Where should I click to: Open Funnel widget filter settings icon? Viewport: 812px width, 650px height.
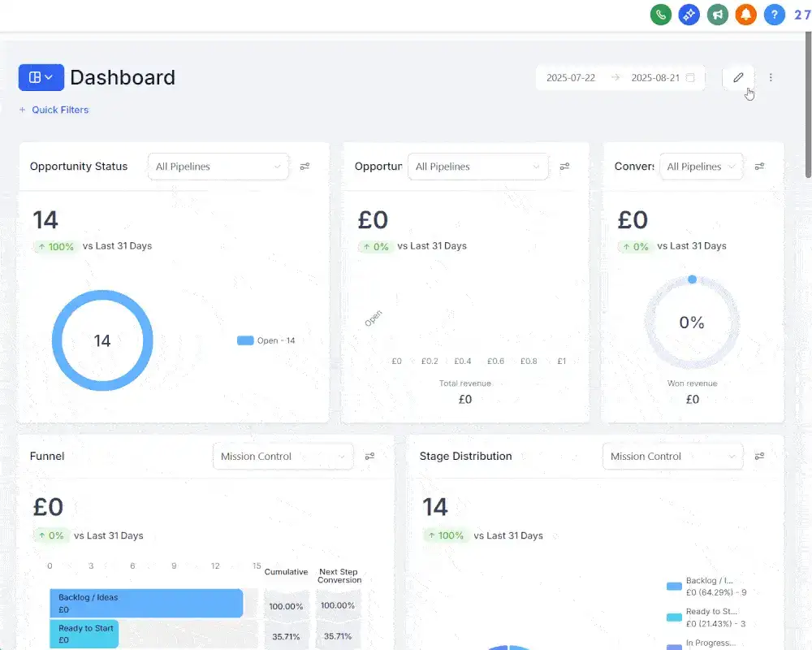[x=369, y=456]
